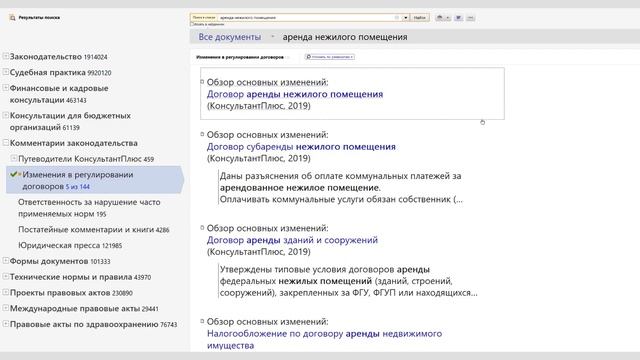Click the printer icon in the top toolbar
Image resolution: width=640 pixels, height=360 pixels.
point(440,18)
